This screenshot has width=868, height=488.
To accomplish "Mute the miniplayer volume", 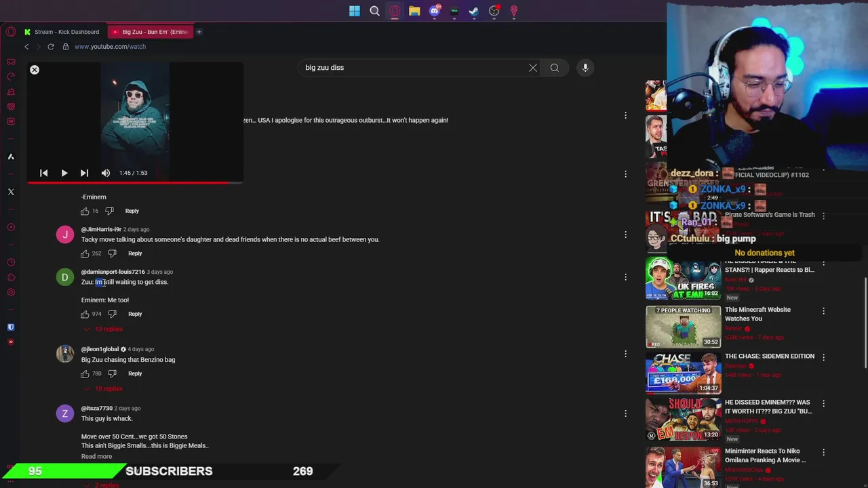I will point(105,173).
